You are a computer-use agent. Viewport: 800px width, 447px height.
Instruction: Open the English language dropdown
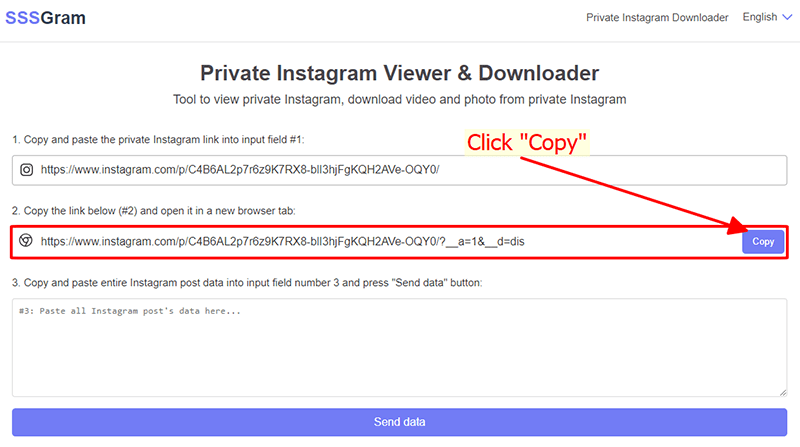tap(767, 17)
